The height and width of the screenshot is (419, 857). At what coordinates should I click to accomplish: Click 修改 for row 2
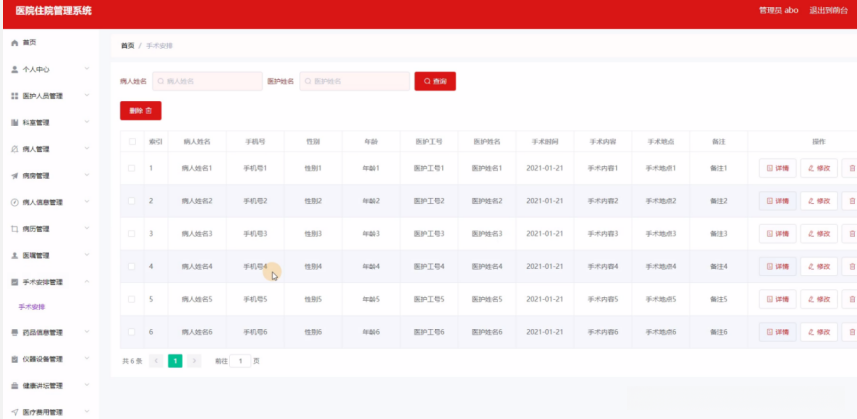click(819, 201)
